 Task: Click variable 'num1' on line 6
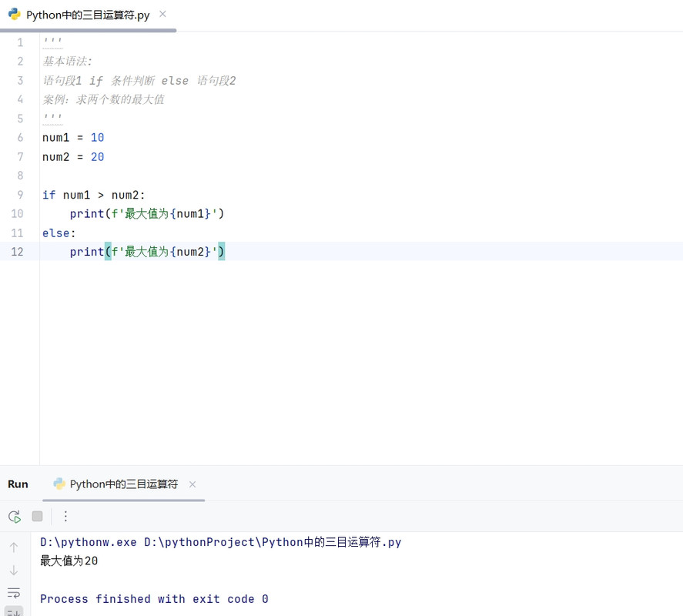[55, 138]
